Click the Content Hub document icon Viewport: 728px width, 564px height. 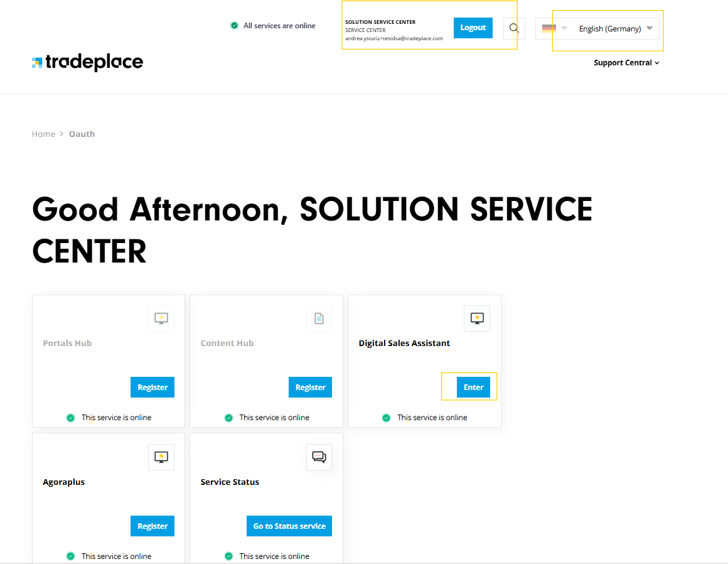click(x=319, y=318)
